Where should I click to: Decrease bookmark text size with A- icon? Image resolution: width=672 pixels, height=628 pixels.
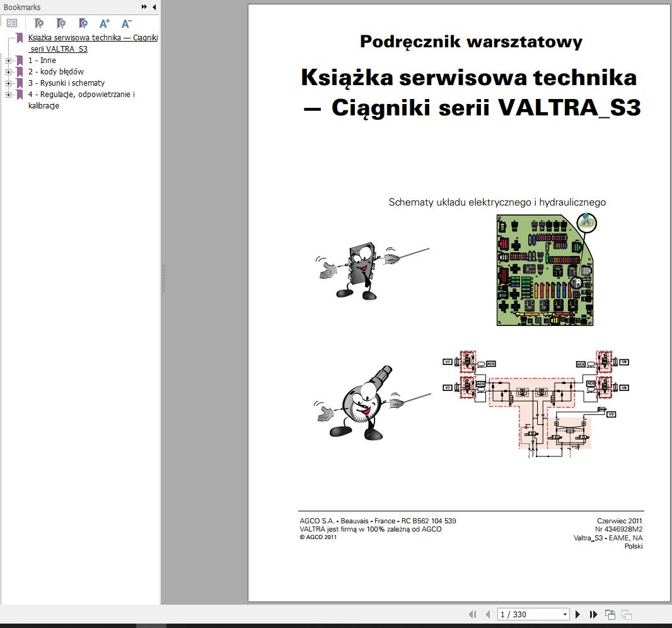tap(127, 23)
